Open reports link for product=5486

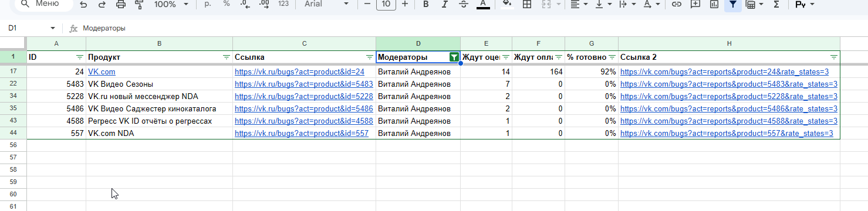(x=728, y=109)
